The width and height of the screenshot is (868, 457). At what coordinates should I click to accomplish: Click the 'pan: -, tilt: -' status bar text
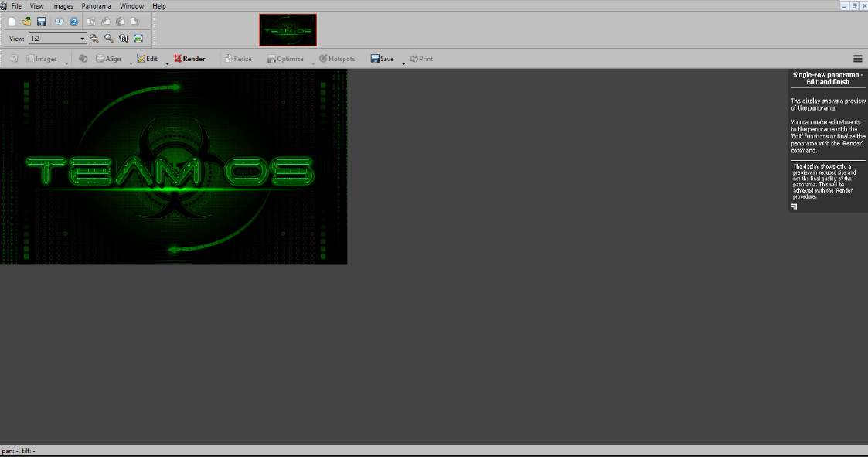point(19,451)
